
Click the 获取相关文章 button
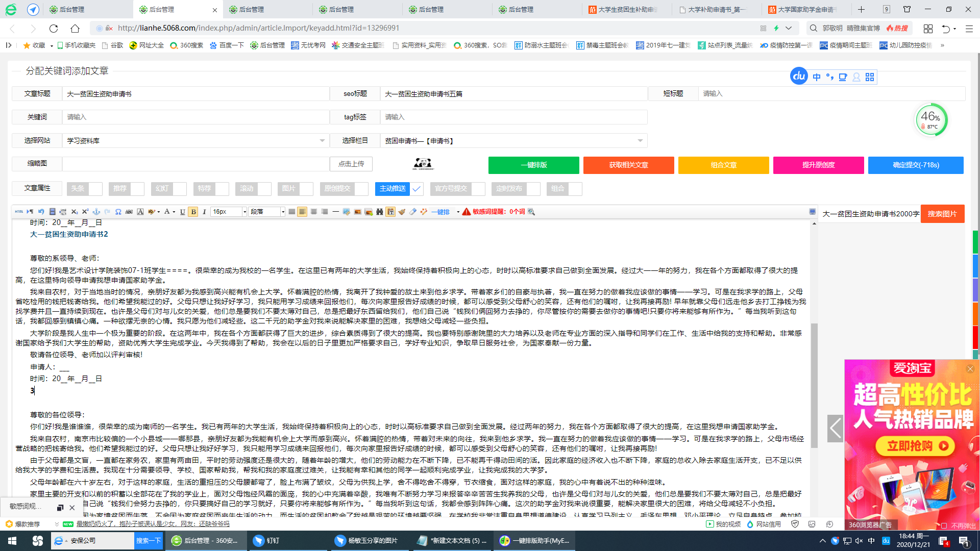pyautogui.click(x=629, y=165)
